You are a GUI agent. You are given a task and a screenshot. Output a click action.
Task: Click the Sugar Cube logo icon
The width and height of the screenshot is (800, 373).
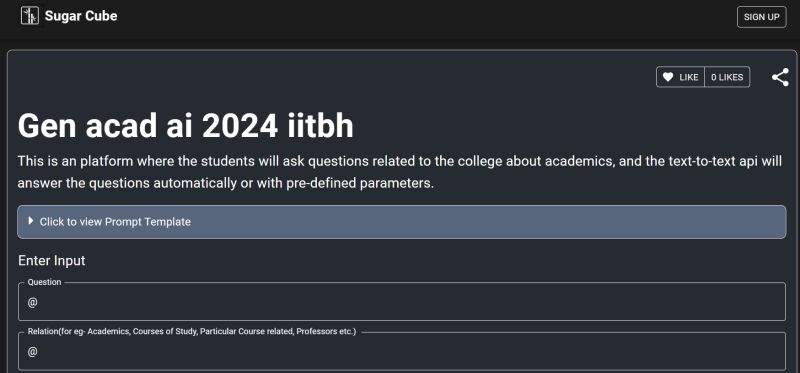coord(30,16)
